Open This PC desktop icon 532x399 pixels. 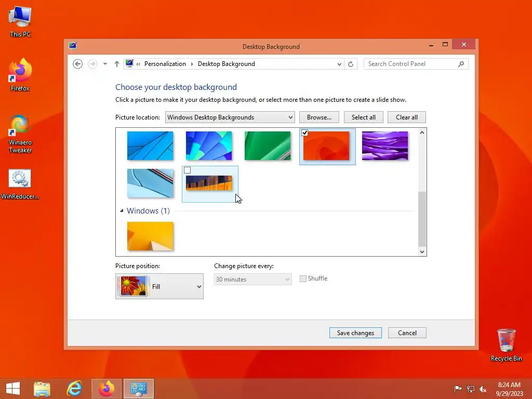(20, 21)
